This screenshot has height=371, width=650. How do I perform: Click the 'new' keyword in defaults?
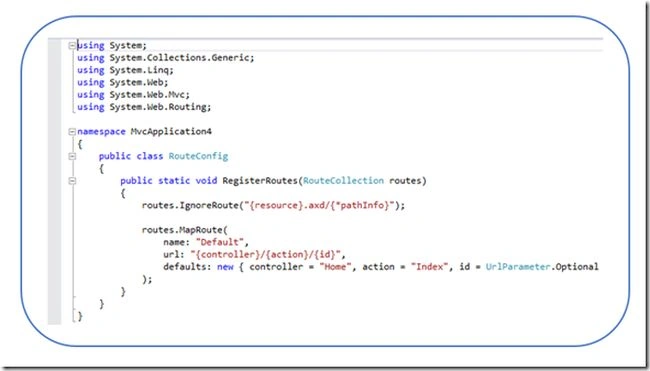[x=225, y=267]
